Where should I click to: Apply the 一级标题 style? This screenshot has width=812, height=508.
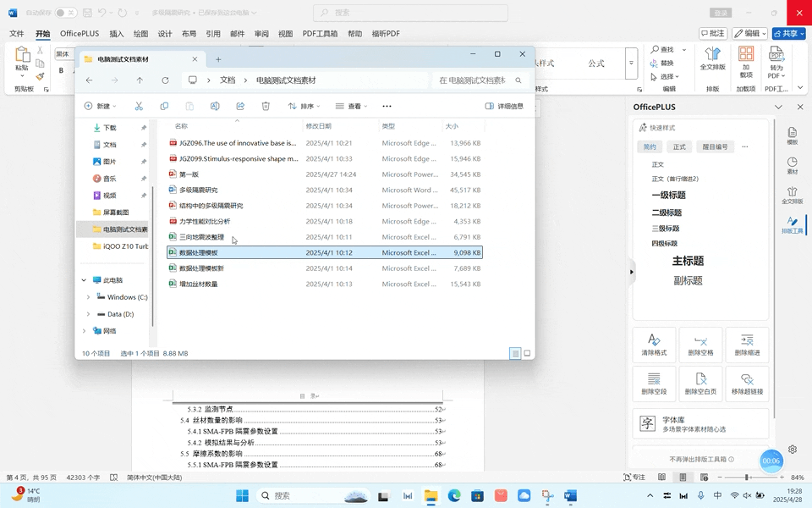click(x=668, y=195)
